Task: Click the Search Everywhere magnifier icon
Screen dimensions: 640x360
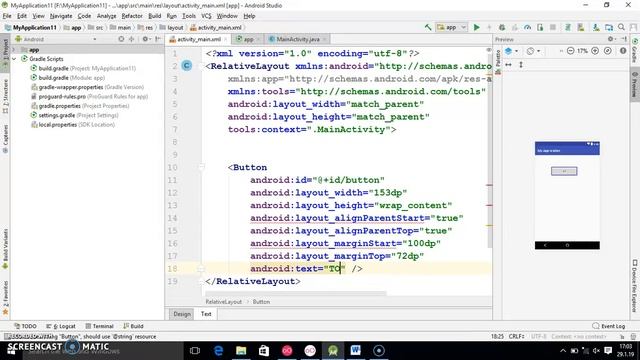Action: [x=621, y=27]
